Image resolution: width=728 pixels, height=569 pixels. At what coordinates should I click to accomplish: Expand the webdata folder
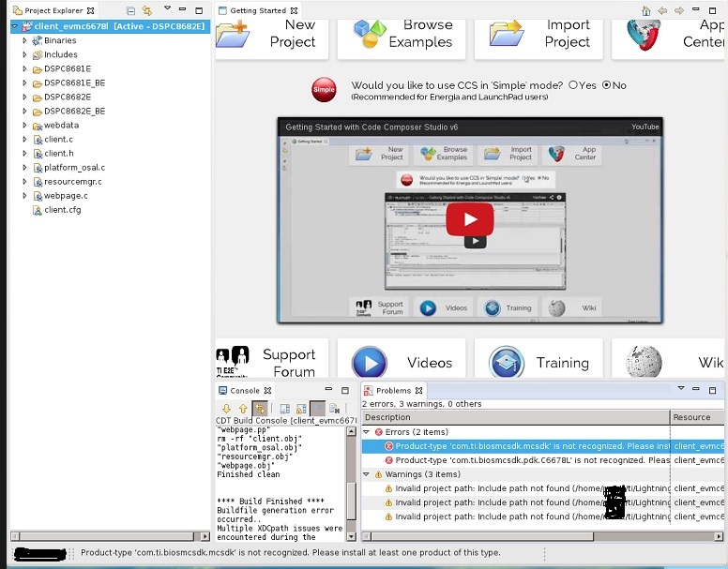point(24,126)
